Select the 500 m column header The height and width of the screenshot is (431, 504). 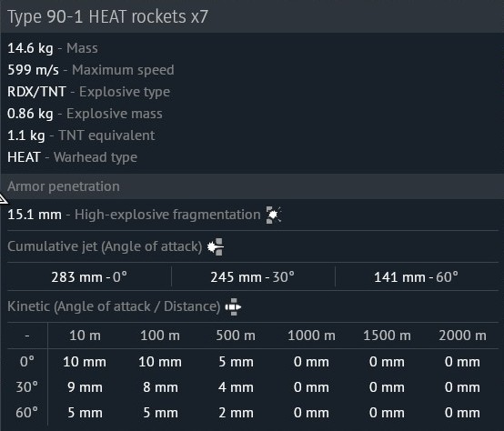(236, 336)
